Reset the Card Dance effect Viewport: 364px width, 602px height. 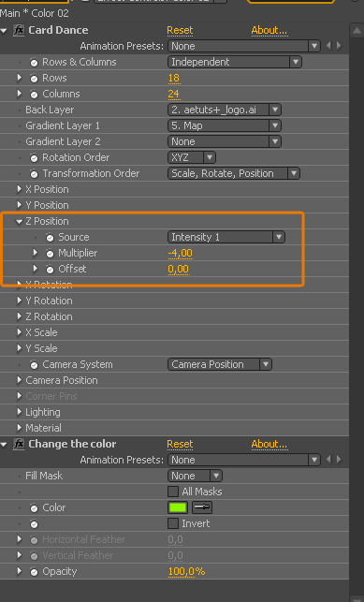coord(180,30)
